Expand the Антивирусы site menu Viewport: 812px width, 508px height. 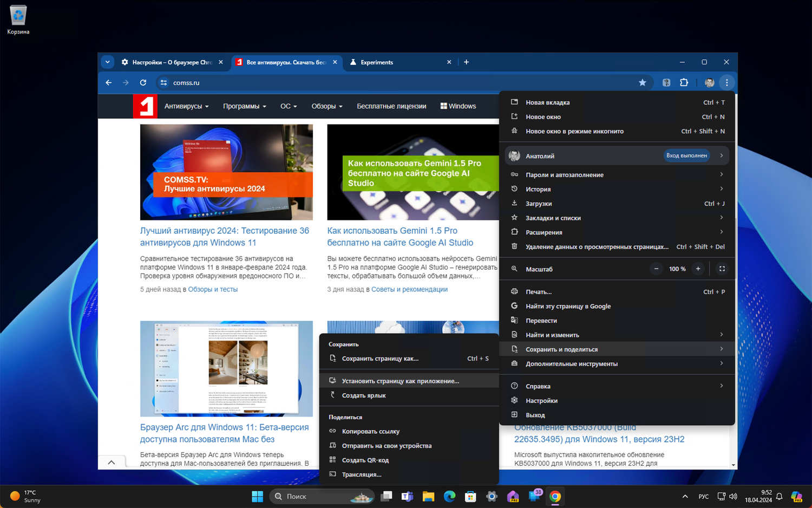point(186,106)
